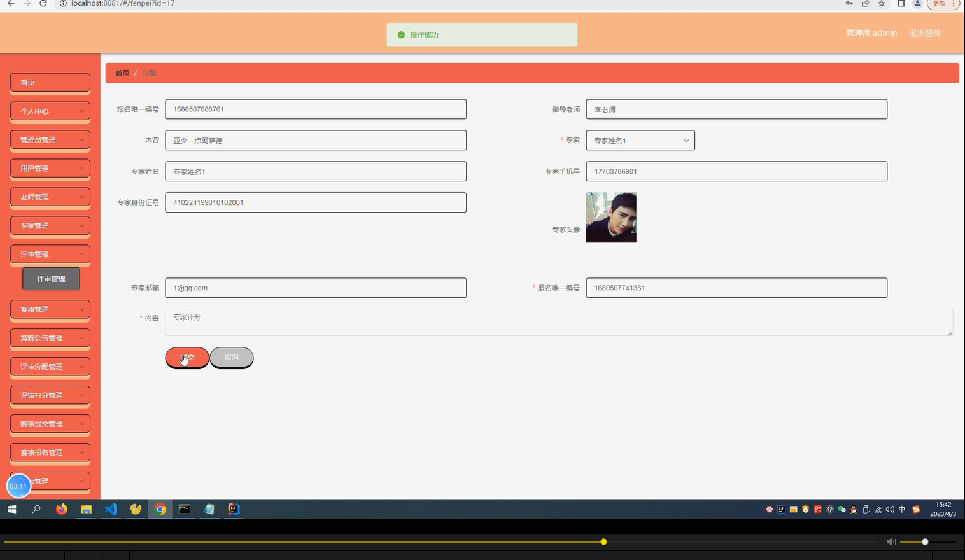Screen dimensions: 965x560
Task: Open 首页 in the sidebar
Action: (x=50, y=82)
